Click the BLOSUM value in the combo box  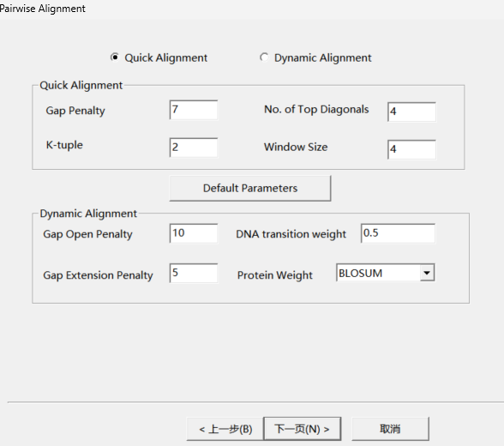click(x=378, y=273)
